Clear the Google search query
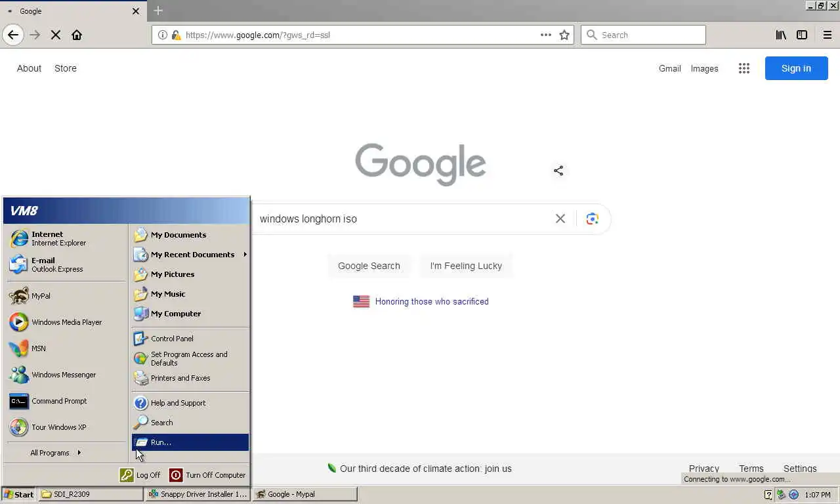Screen dimensions: 840x504 pyautogui.click(x=560, y=219)
